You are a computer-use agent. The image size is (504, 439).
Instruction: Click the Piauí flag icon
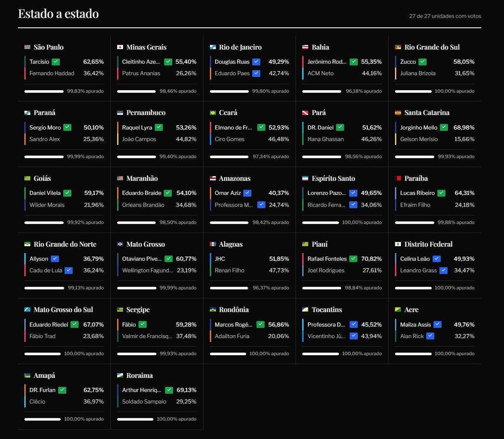(x=305, y=244)
